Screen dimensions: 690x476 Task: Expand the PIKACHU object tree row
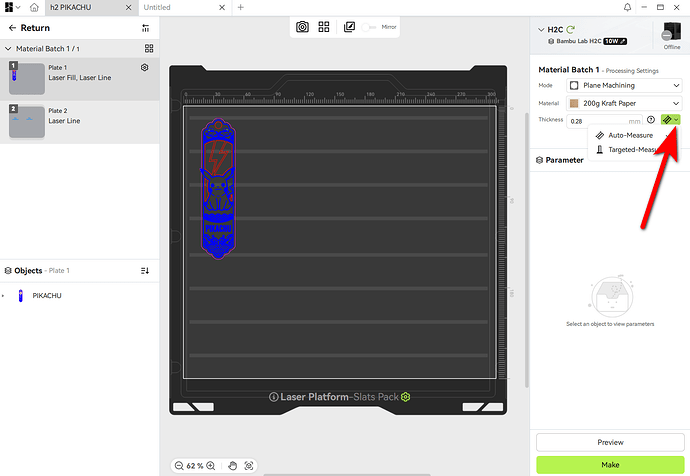[x=3, y=296]
